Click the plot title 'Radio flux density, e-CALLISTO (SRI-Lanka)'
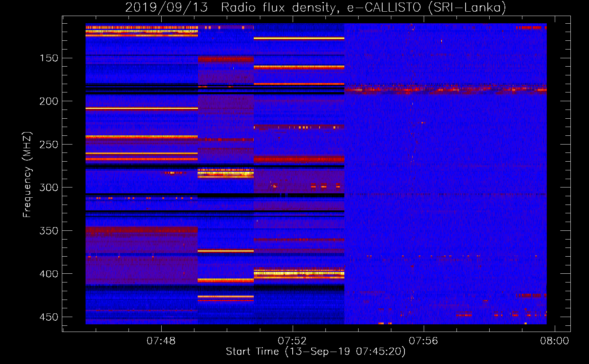This screenshot has height=364, width=589. (x=363, y=7)
